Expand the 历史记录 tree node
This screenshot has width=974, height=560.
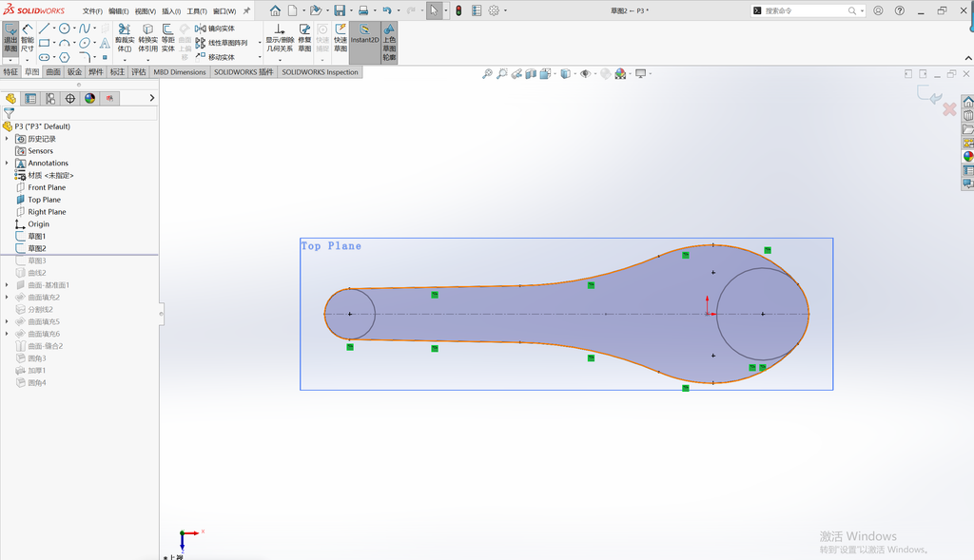pos(7,139)
